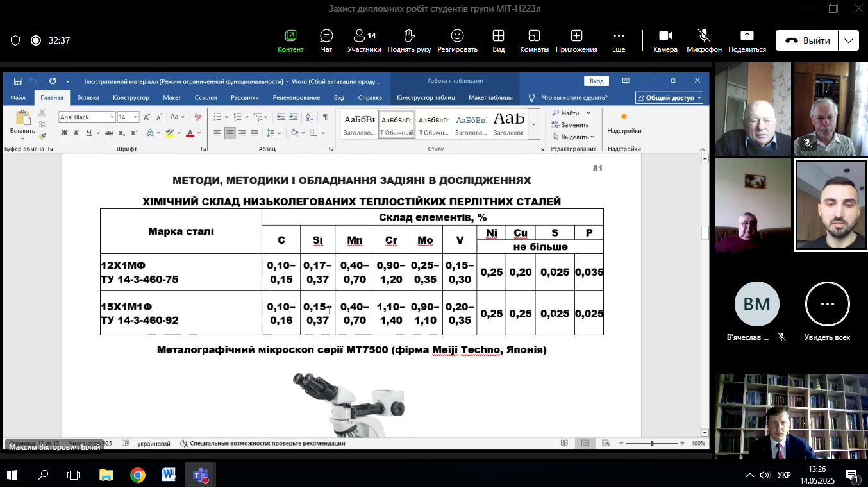This screenshot has width=868, height=488.
Task: Toggle Superscript (x²) formatting
Action: pyautogui.click(x=134, y=133)
